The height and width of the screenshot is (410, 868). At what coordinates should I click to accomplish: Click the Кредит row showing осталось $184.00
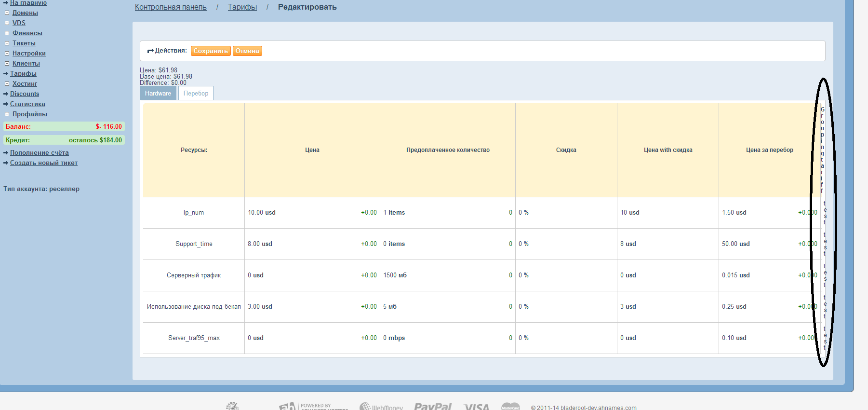pos(64,140)
